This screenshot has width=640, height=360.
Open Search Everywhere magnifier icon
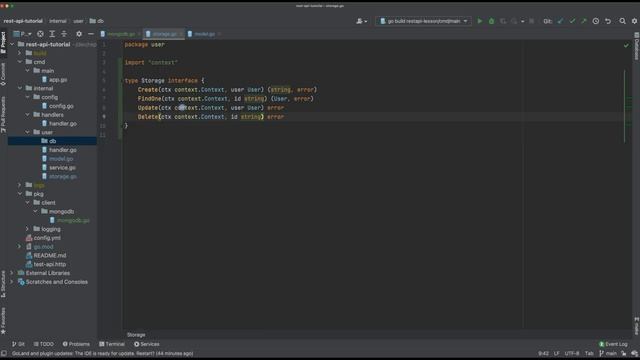pyautogui.click(x=622, y=21)
